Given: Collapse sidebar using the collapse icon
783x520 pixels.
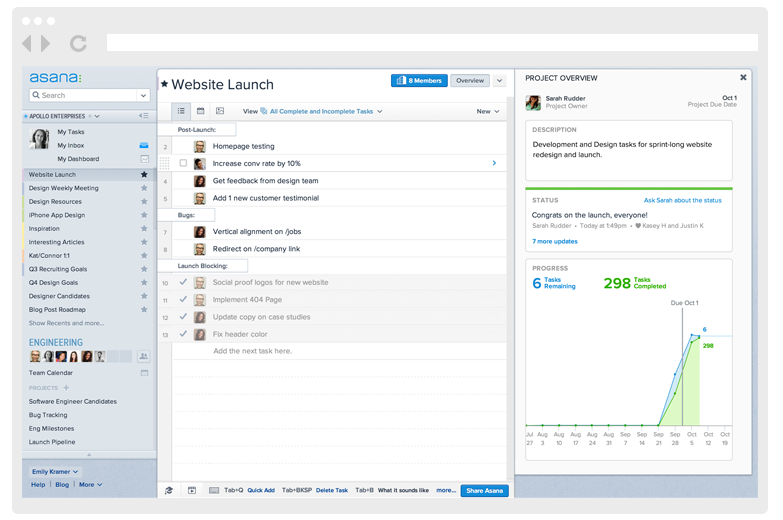Looking at the screenshot, I should point(144,116).
